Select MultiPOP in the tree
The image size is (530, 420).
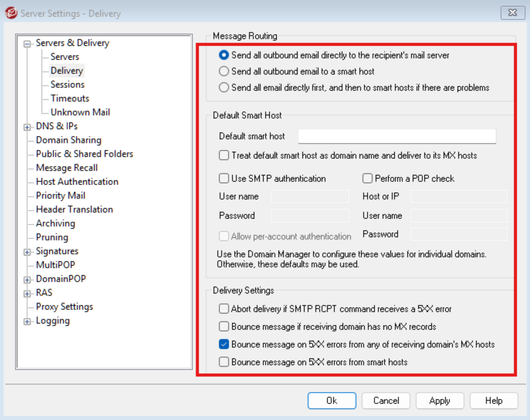pos(56,265)
